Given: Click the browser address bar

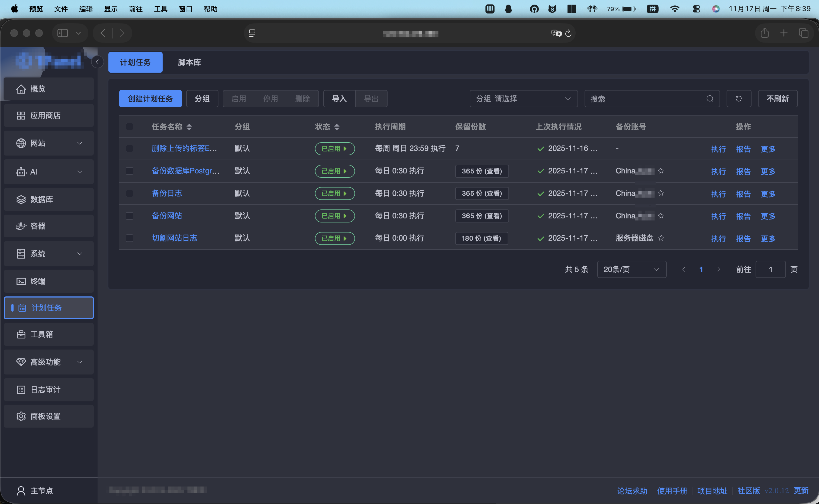Looking at the screenshot, I should pos(410,33).
